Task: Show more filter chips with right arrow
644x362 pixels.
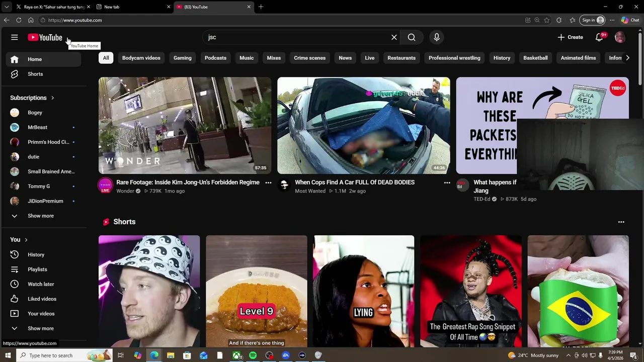Action: tap(627, 58)
